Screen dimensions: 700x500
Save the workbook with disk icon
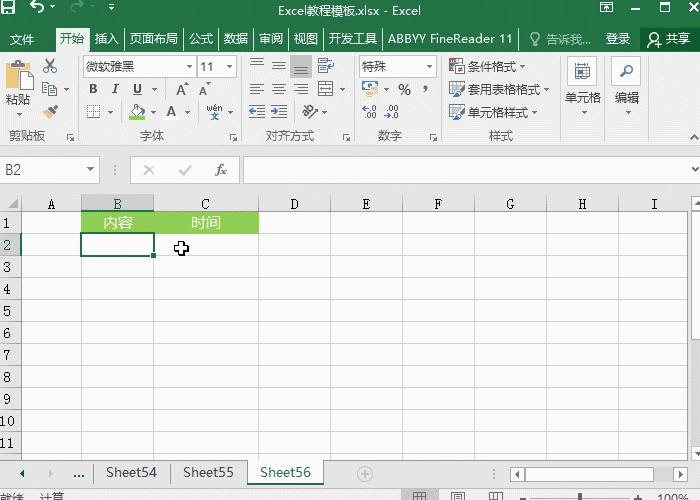8,7
